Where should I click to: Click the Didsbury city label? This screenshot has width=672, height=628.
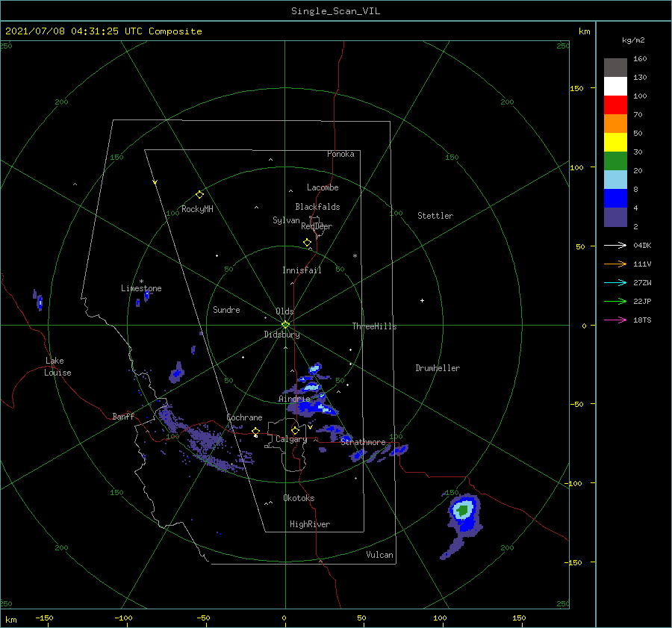[x=281, y=335]
